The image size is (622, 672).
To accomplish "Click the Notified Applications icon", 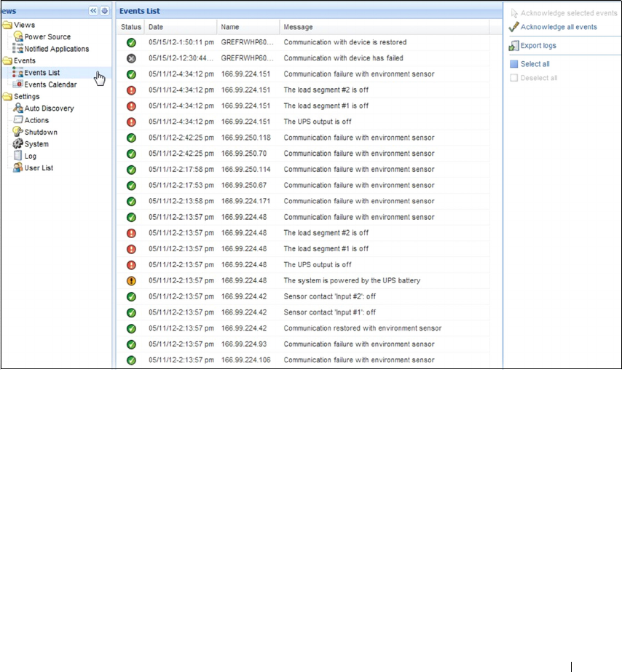I will click(x=18, y=49).
